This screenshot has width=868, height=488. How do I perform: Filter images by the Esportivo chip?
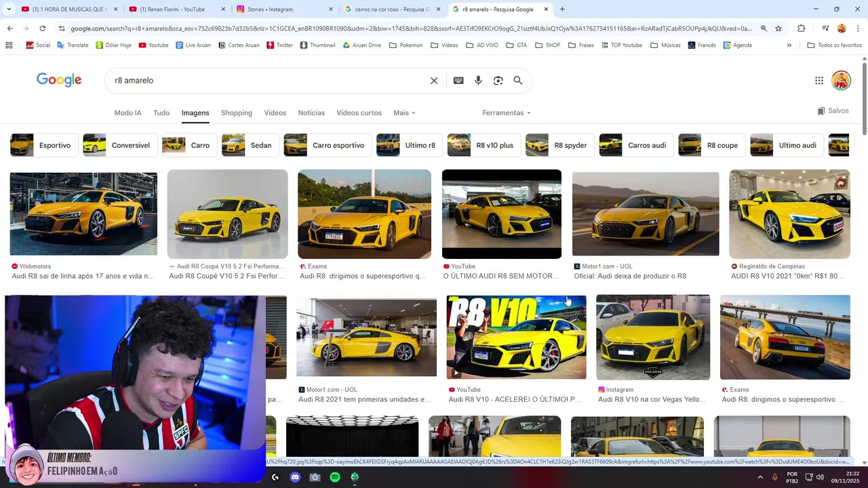(x=43, y=145)
